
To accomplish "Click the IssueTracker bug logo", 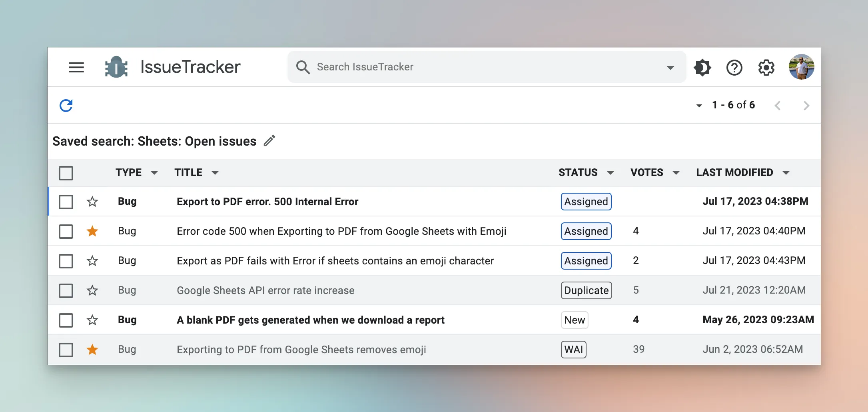I will [x=116, y=67].
